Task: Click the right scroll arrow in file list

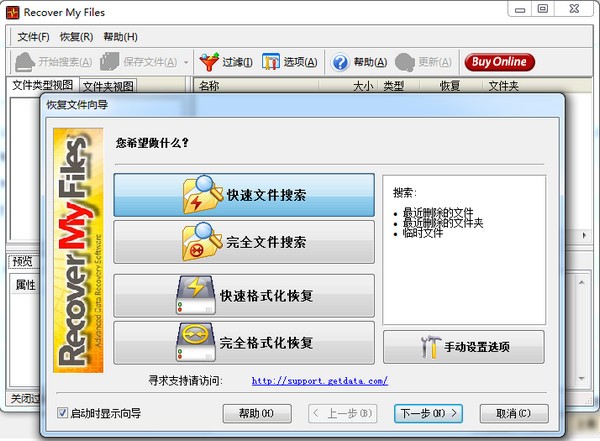Action: point(584,235)
